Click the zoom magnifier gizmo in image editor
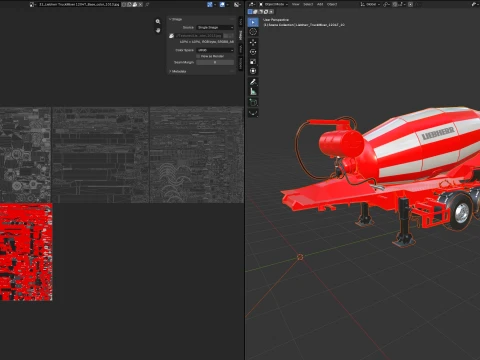The height and width of the screenshot is (360, 480). pyautogui.click(x=158, y=21)
